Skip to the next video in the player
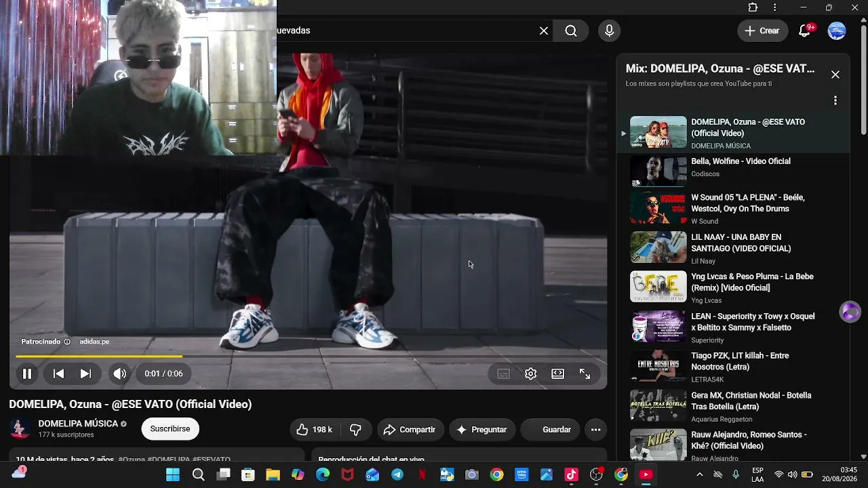The width and height of the screenshot is (868, 488). pos(85,373)
